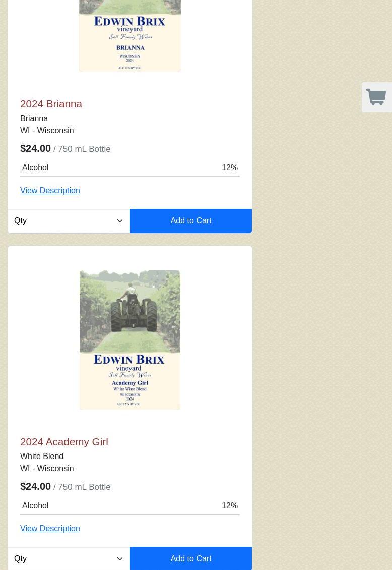Open the shopping cart icon
This screenshot has width=392, height=570.
(x=376, y=97)
